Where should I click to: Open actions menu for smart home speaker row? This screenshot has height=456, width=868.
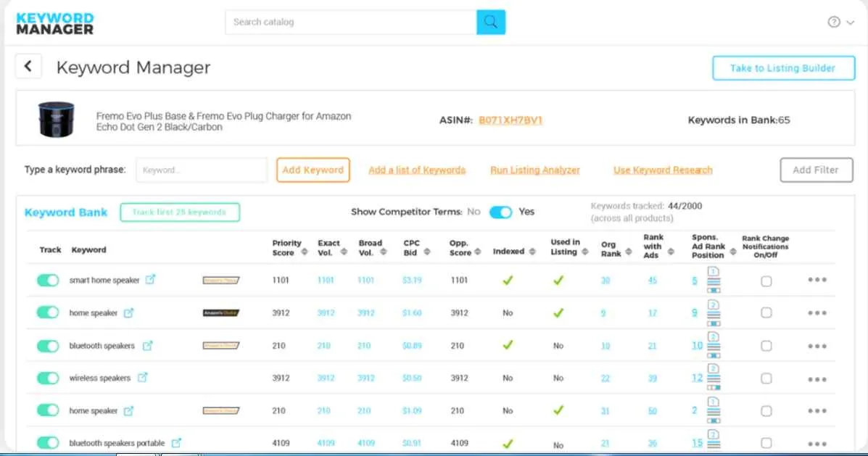(817, 280)
